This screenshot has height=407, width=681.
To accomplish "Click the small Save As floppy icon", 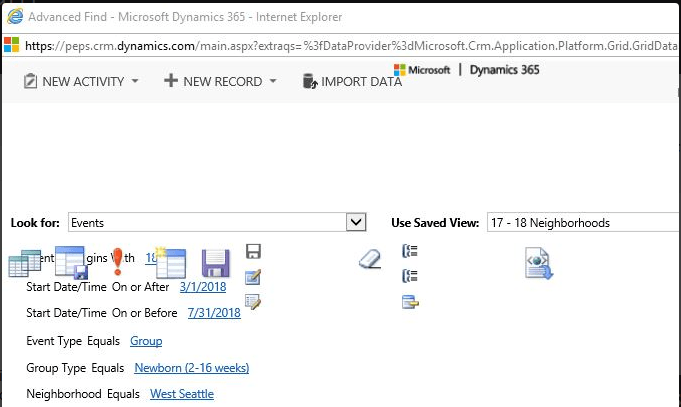I will coord(253,251).
